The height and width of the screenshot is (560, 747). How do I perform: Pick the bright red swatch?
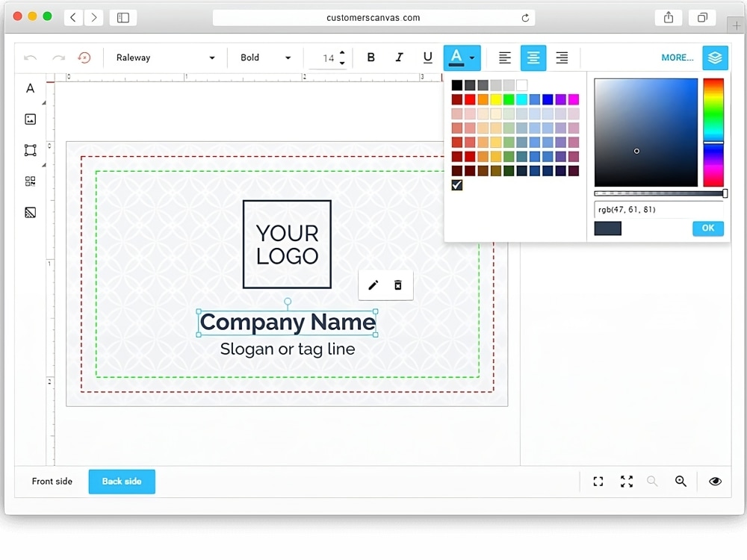click(470, 99)
